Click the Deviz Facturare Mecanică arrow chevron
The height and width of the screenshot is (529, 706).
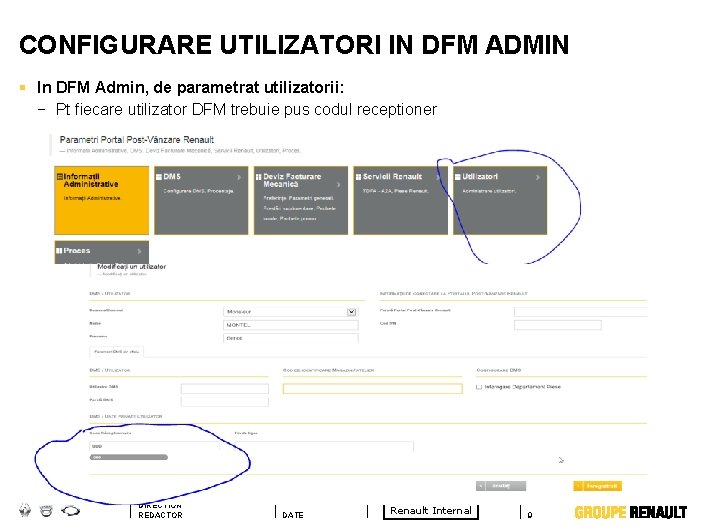pos(339,185)
